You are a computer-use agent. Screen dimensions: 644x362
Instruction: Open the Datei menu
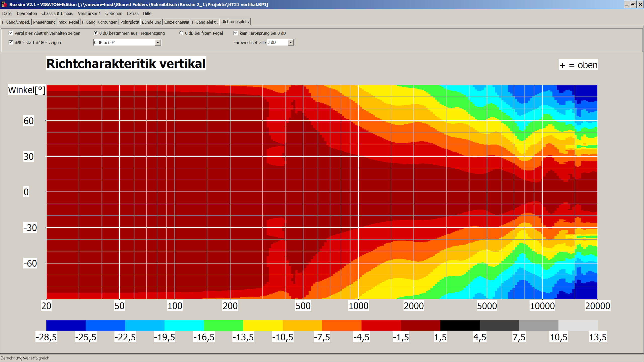pos(7,13)
